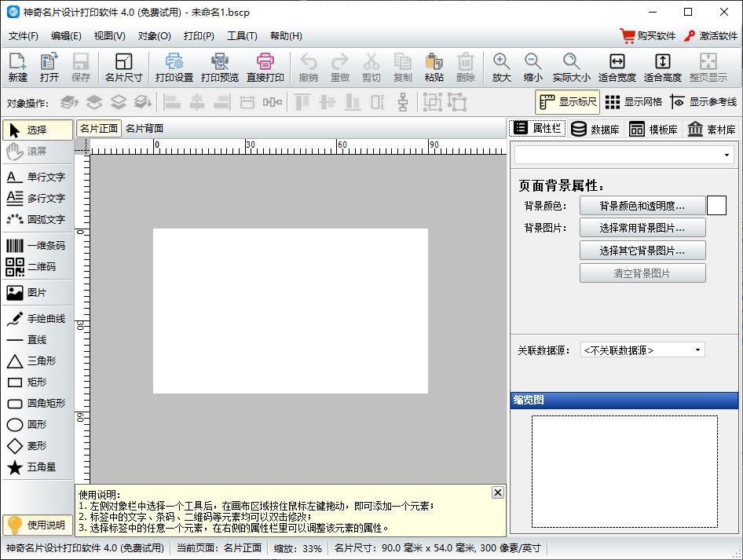Screen dimensions: 743x560
Task: Open the 帮助(H) menu
Action: coord(286,36)
